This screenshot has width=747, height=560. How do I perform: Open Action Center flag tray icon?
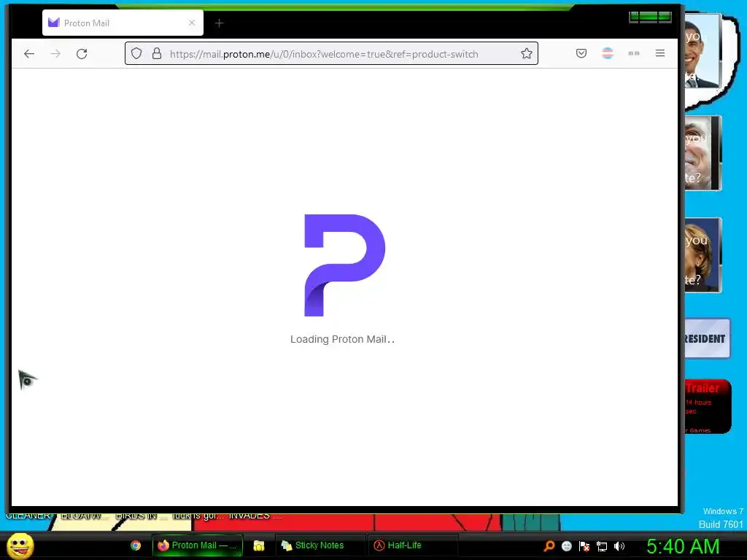click(584, 546)
